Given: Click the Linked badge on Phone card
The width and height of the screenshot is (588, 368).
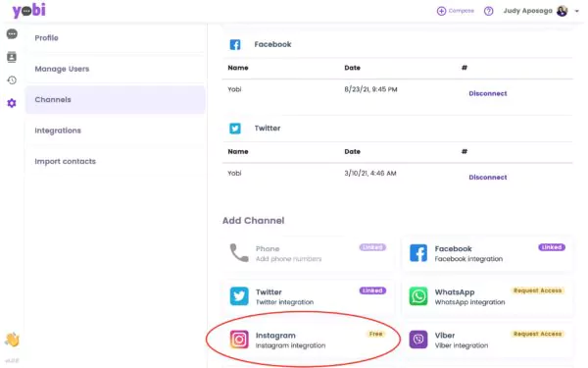Looking at the screenshot, I should coord(372,247).
